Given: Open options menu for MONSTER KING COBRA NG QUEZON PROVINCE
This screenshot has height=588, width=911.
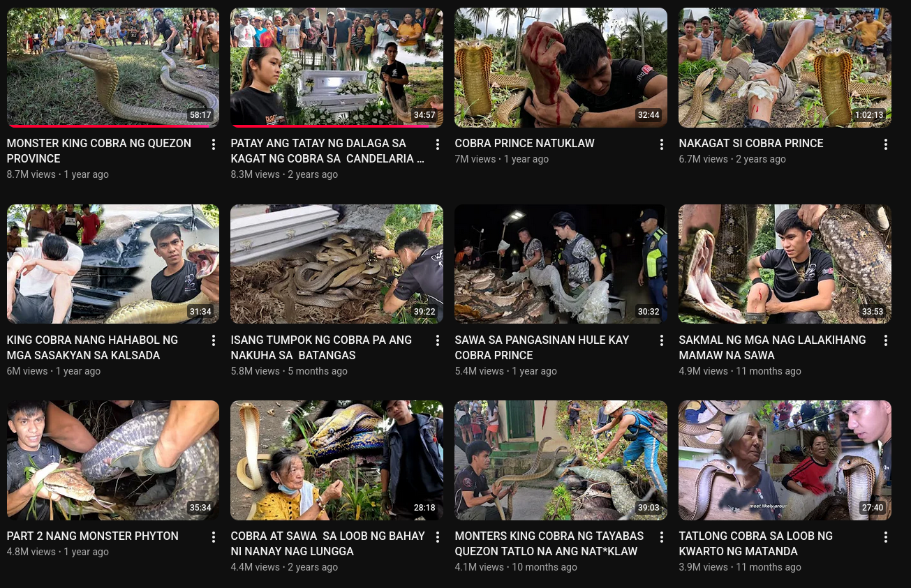Looking at the screenshot, I should [x=214, y=144].
